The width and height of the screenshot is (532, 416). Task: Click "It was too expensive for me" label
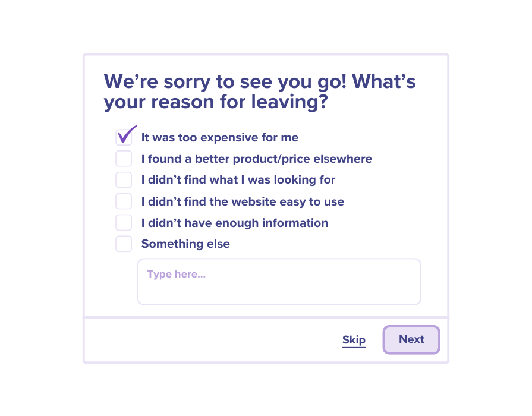point(219,137)
